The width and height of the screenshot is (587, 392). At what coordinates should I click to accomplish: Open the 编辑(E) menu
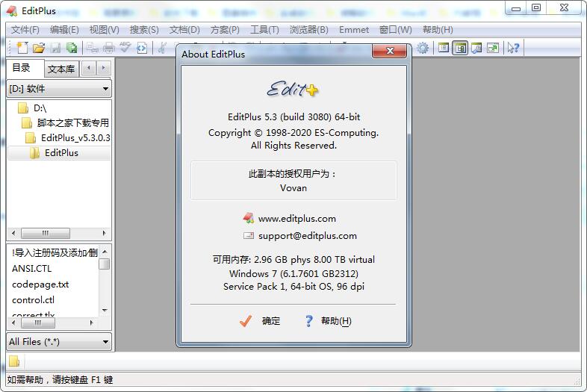(x=64, y=30)
